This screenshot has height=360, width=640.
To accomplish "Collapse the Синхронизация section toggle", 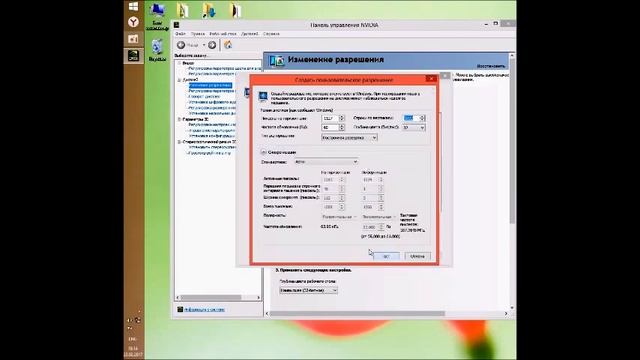I will [x=264, y=152].
